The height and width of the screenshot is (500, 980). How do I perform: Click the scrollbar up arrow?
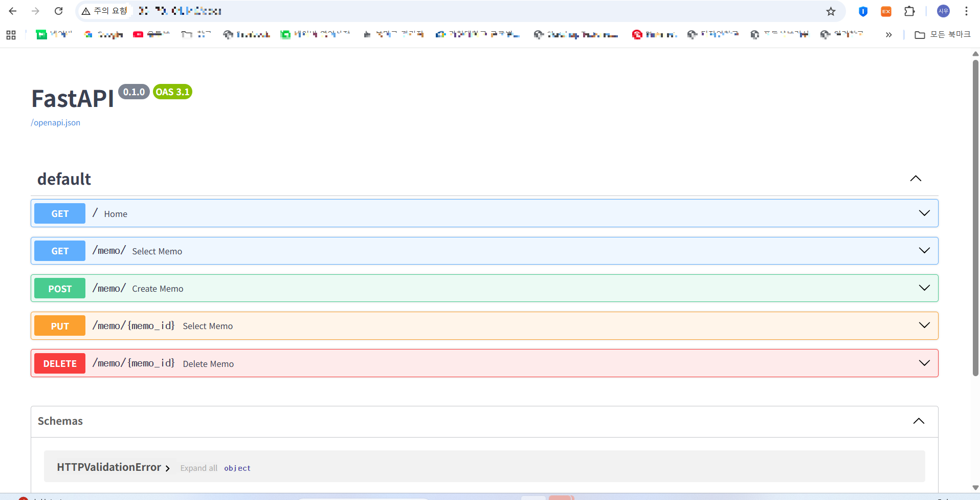click(x=975, y=53)
